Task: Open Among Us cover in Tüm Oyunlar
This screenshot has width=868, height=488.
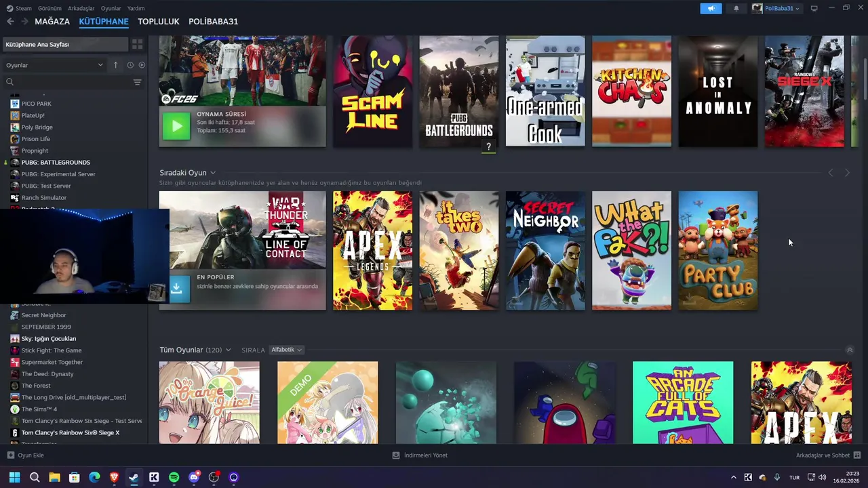Action: (565, 403)
